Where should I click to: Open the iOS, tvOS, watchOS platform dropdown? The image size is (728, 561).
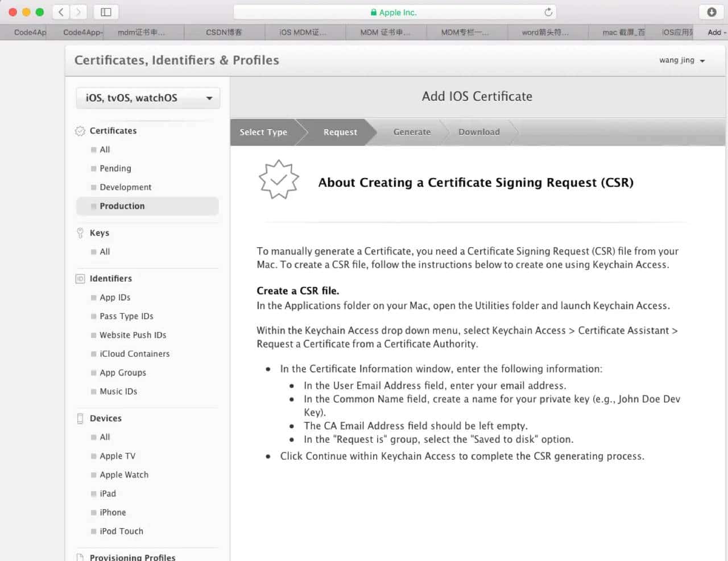click(147, 97)
